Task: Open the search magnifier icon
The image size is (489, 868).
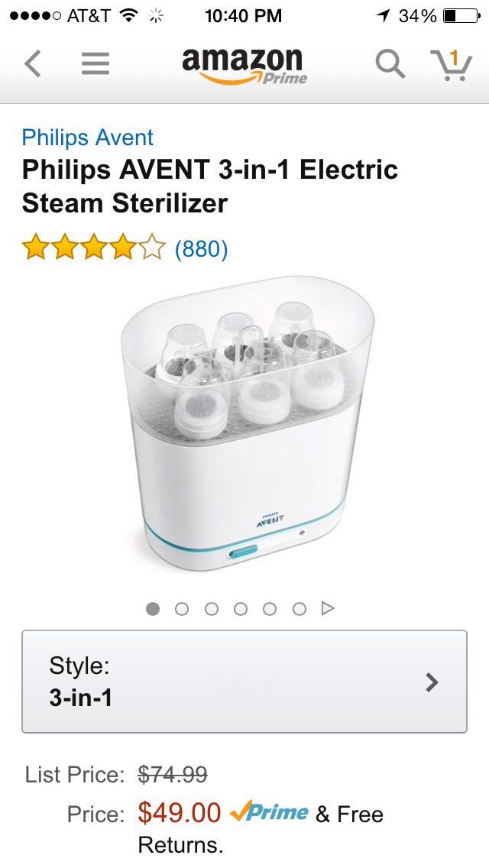Action: click(390, 63)
